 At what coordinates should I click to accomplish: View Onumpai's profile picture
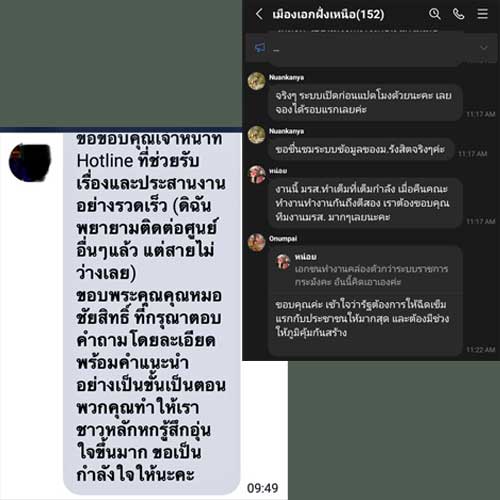256,242
